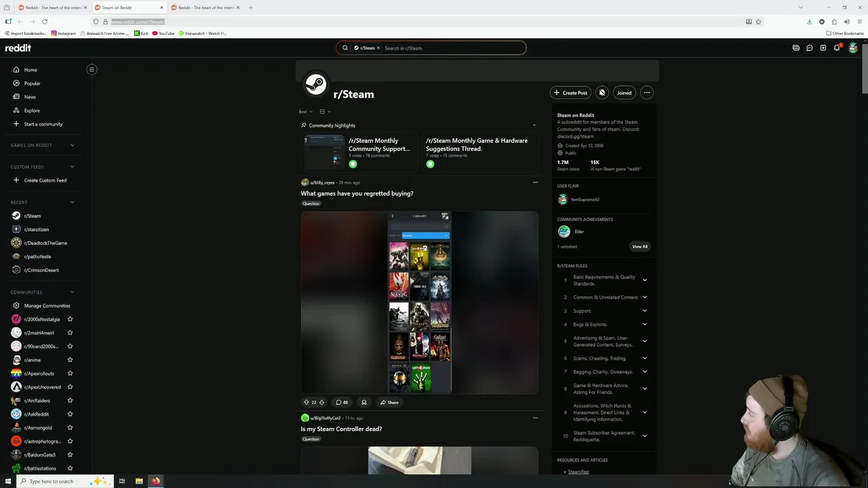Screen dimensions: 868x488
Task: Open comments on regretted buying post
Action: tap(342, 402)
